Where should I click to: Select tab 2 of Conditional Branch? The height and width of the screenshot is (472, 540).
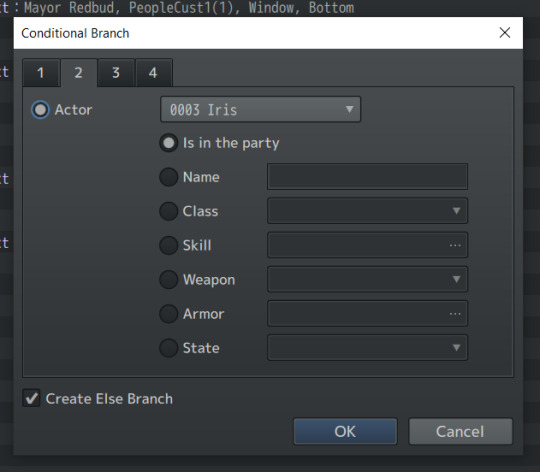[79, 73]
